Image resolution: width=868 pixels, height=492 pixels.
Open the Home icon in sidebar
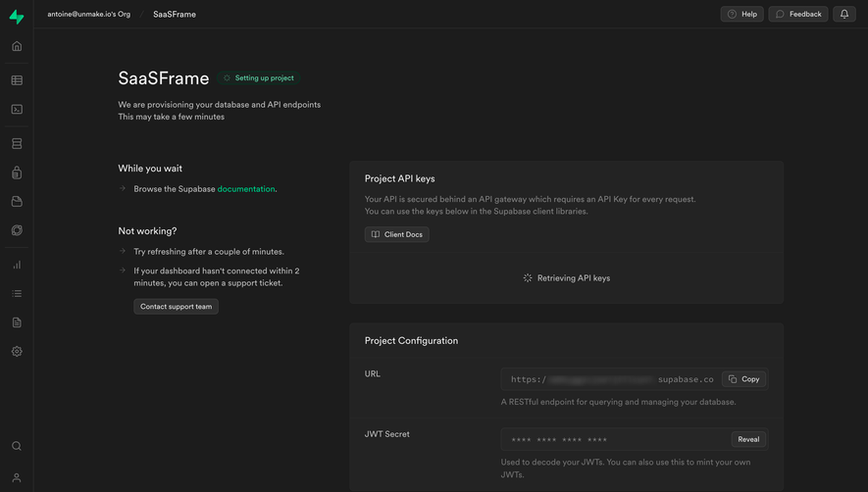[x=17, y=46]
